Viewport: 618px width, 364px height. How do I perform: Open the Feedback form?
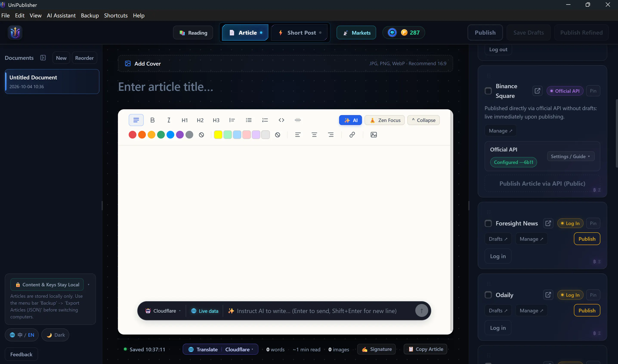coord(21,355)
